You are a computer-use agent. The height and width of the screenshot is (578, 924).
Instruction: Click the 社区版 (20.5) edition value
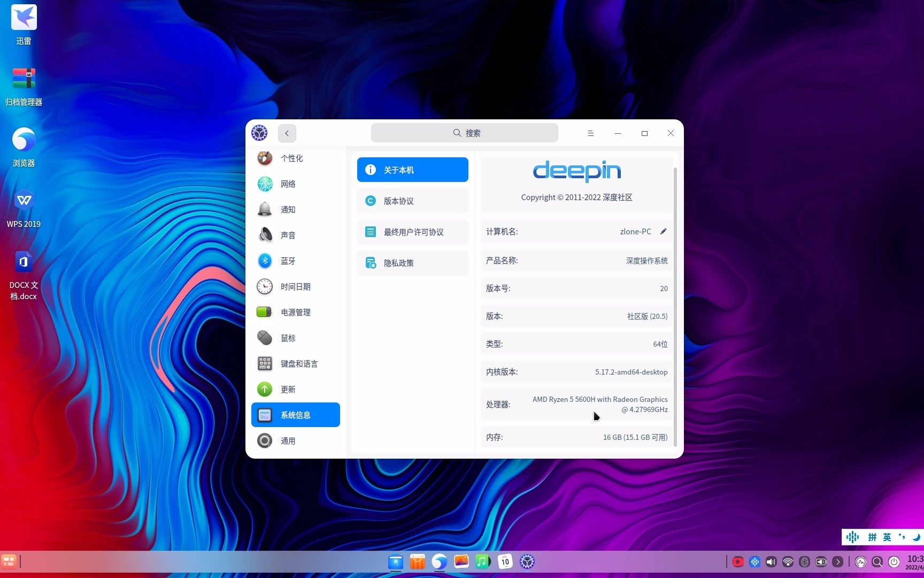(647, 316)
